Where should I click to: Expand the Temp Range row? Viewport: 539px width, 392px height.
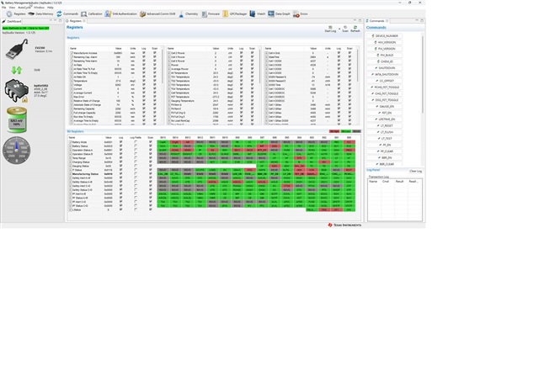coord(71,158)
